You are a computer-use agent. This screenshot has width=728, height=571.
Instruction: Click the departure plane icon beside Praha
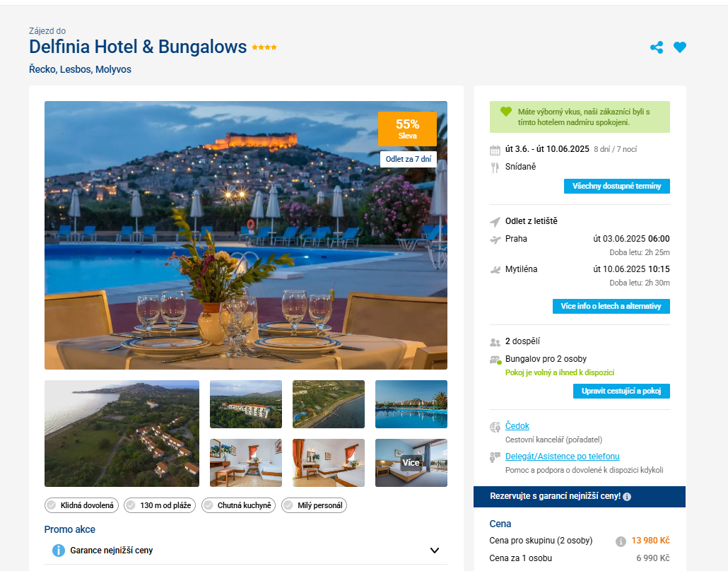point(495,240)
